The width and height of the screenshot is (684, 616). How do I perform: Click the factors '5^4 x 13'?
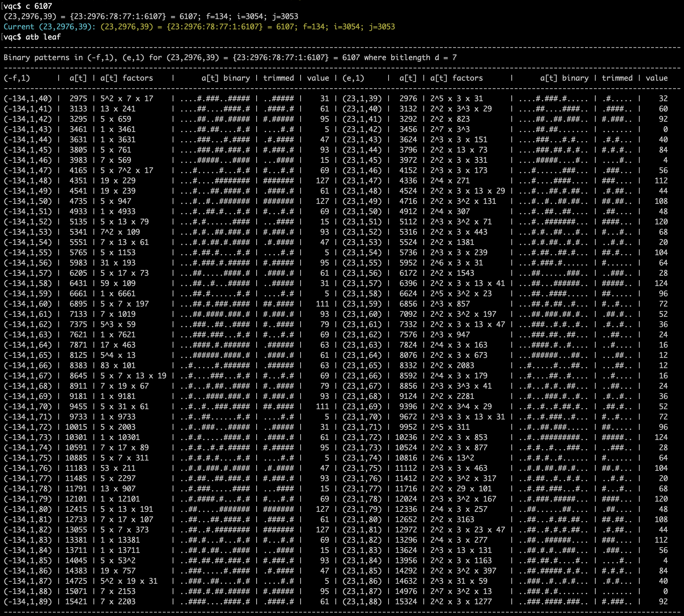point(118,355)
